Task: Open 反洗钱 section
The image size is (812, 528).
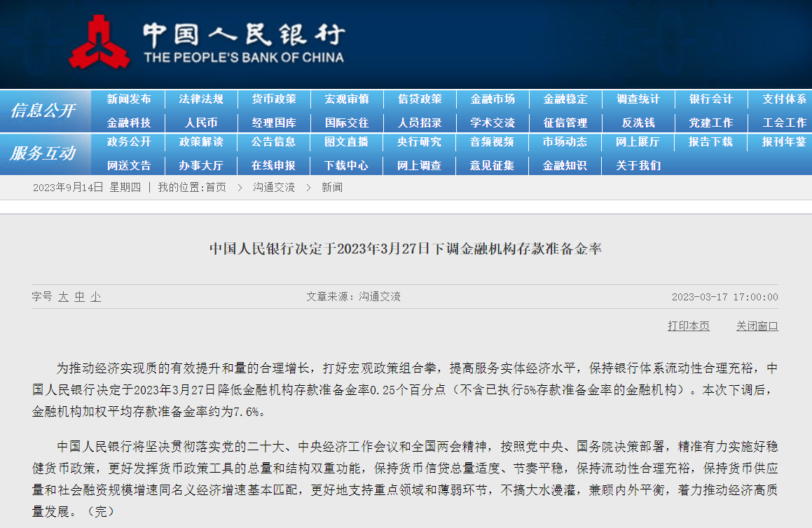Action: (638, 123)
